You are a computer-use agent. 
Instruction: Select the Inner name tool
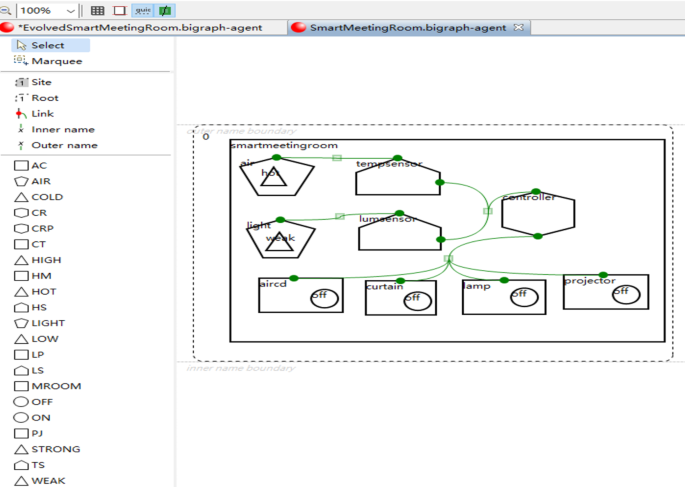pyautogui.click(x=62, y=129)
